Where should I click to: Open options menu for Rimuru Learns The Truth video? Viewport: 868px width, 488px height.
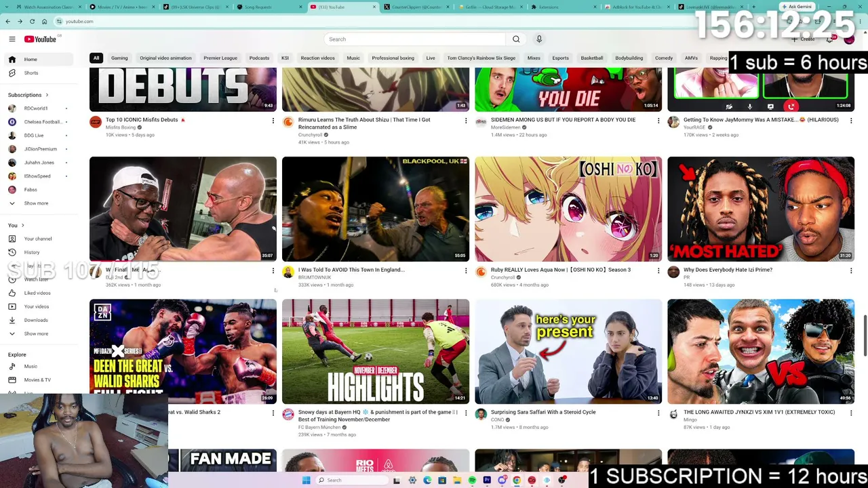click(x=466, y=121)
